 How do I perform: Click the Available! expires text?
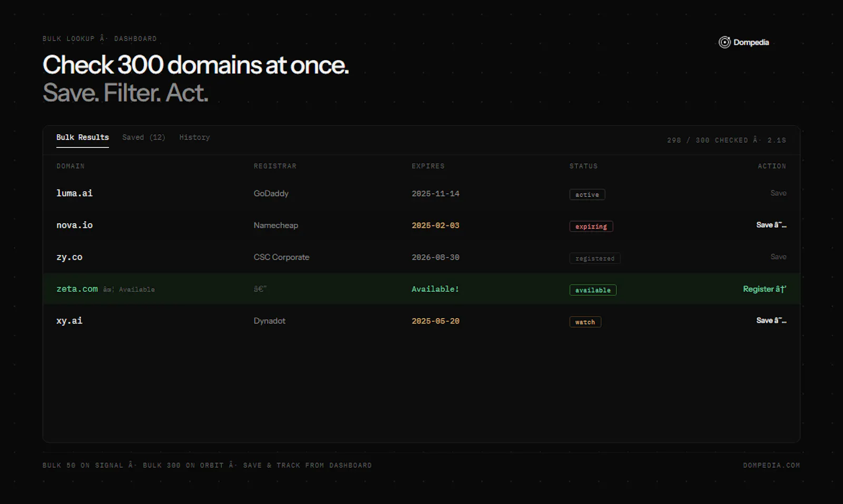click(435, 289)
